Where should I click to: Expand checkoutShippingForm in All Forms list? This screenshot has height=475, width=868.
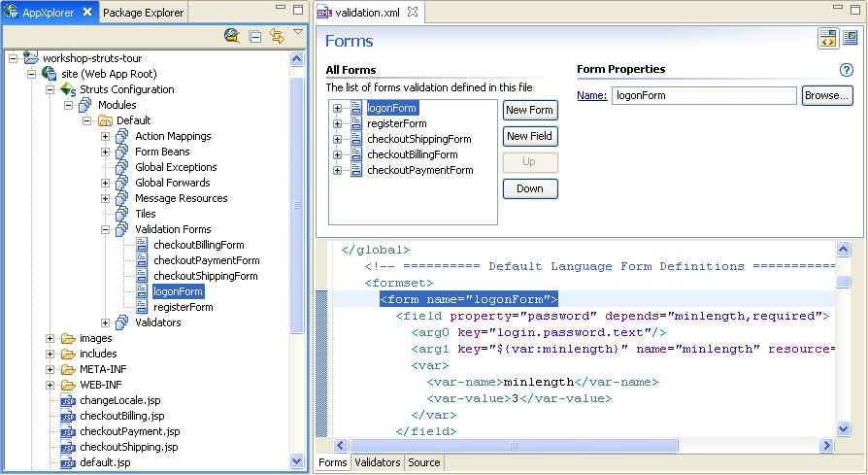coord(337,139)
